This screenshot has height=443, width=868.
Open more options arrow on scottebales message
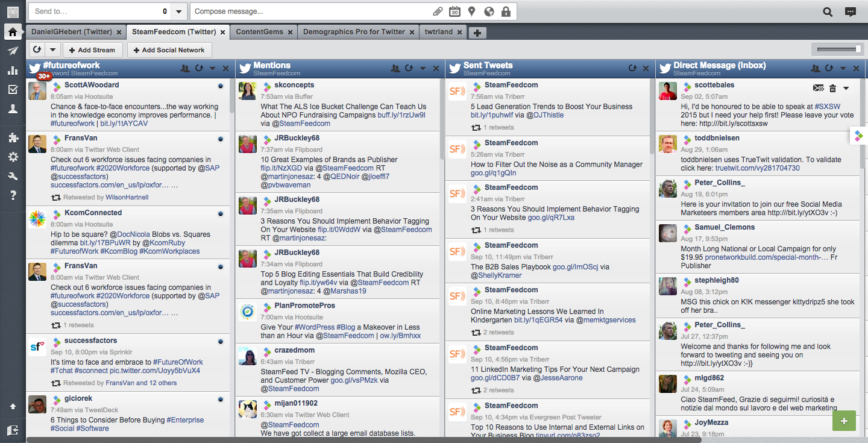[846, 89]
